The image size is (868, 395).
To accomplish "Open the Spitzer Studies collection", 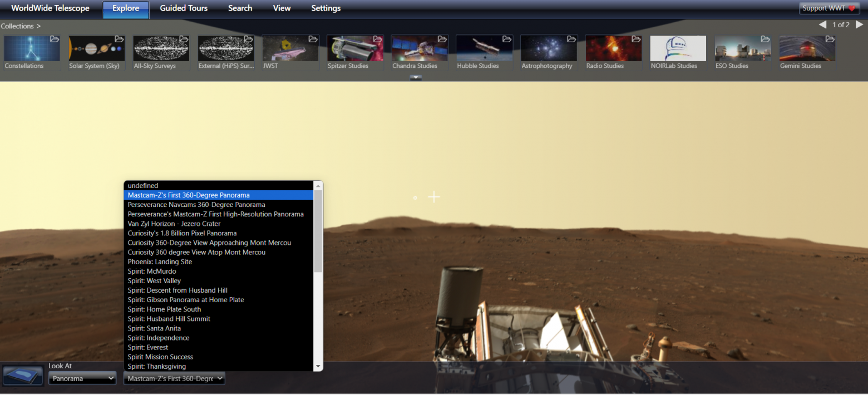I will tap(355, 53).
